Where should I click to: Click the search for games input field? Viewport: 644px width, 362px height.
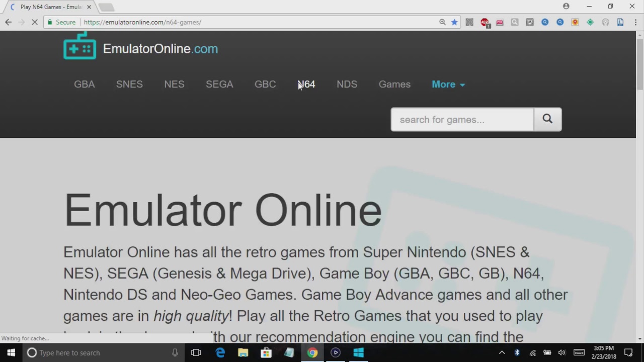[462, 120]
